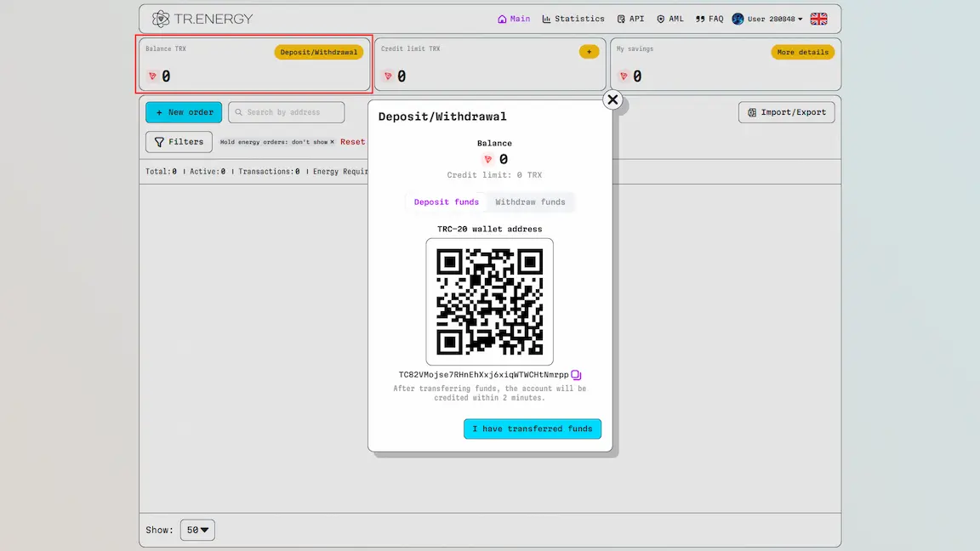Change language via UK flag icon
980x551 pixels.
(818, 19)
